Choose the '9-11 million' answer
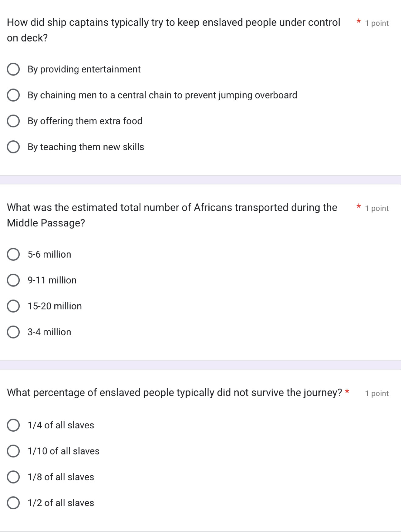This screenshot has width=401, height=532. click(13, 280)
